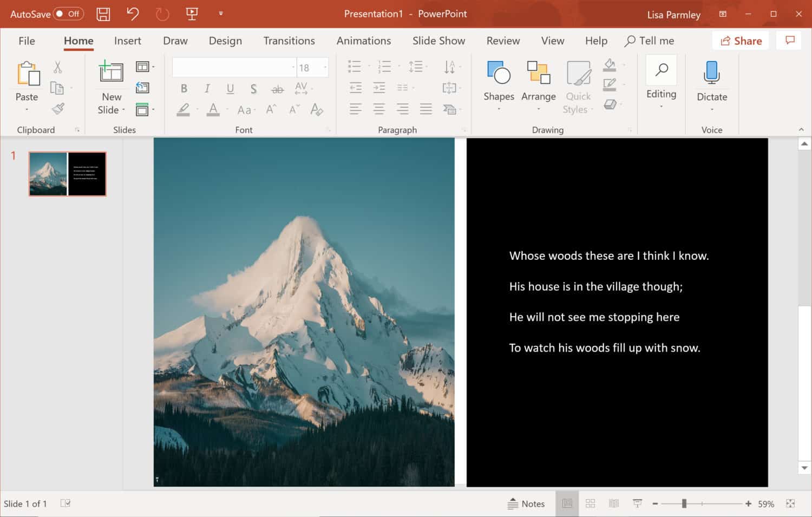Click the Share button
Image resolution: width=812 pixels, height=517 pixels.
click(741, 41)
